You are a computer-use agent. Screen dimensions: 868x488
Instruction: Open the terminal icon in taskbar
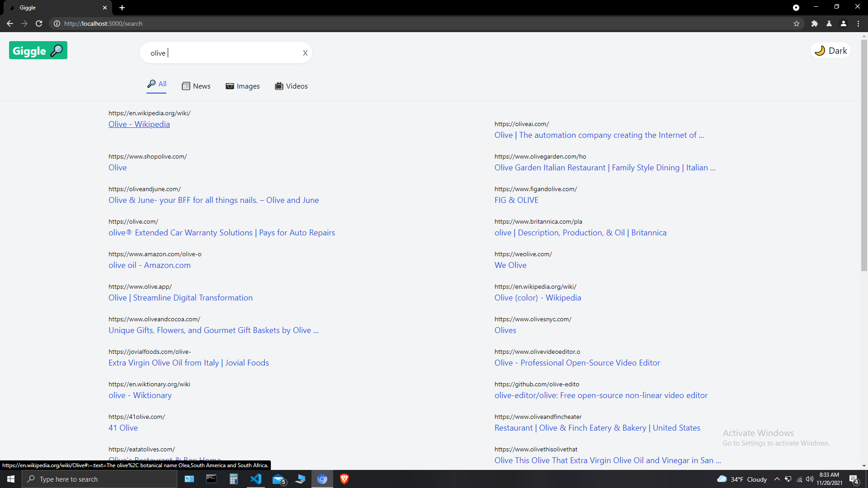tap(211, 479)
